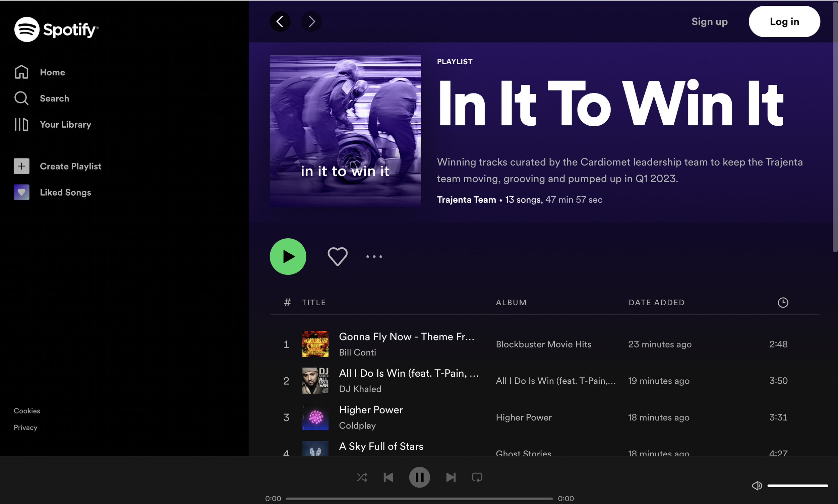Click the 23 minutes ago date cell
This screenshot has width=838, height=504.
[x=660, y=344]
